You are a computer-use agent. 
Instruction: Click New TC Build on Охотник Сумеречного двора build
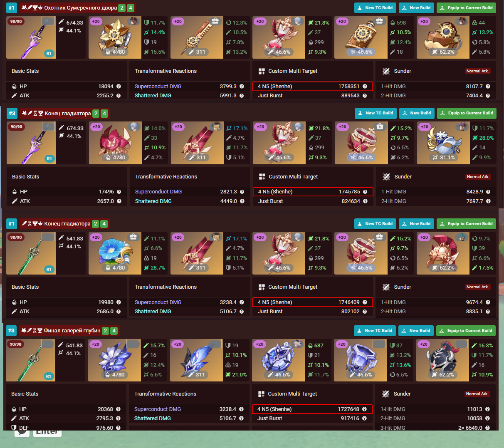coord(375,8)
